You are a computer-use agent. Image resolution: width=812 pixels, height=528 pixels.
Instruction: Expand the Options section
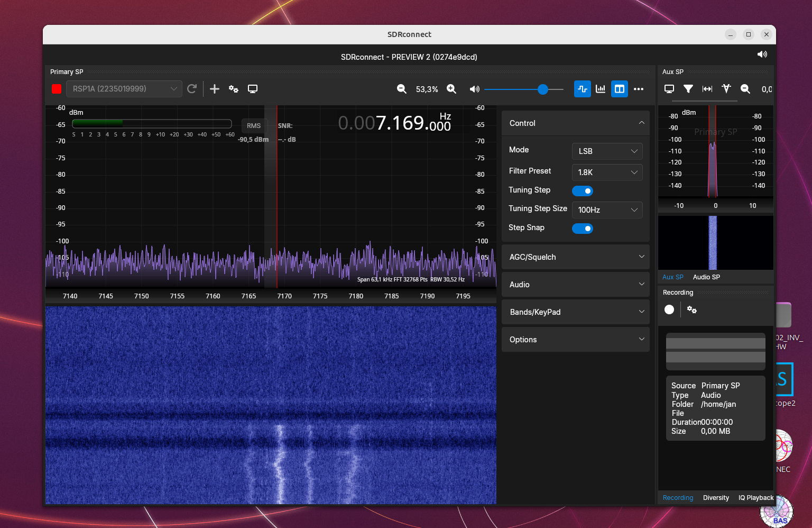576,340
